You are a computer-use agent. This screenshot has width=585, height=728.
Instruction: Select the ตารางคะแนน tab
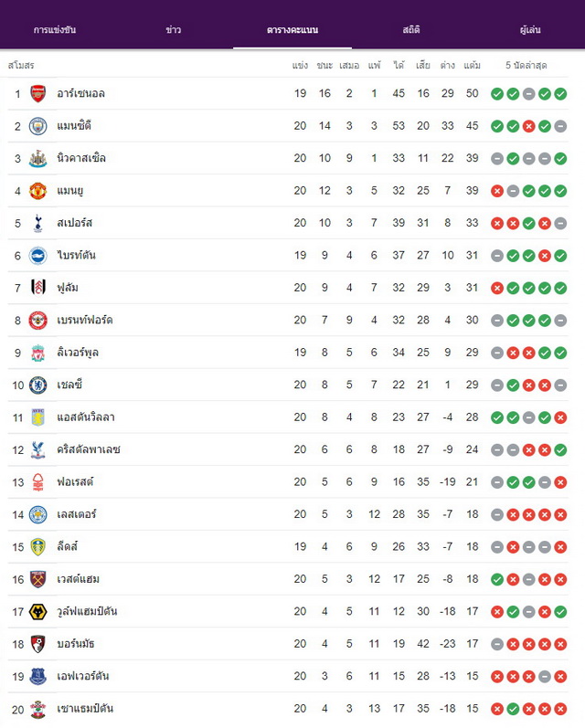pyautogui.click(x=292, y=30)
